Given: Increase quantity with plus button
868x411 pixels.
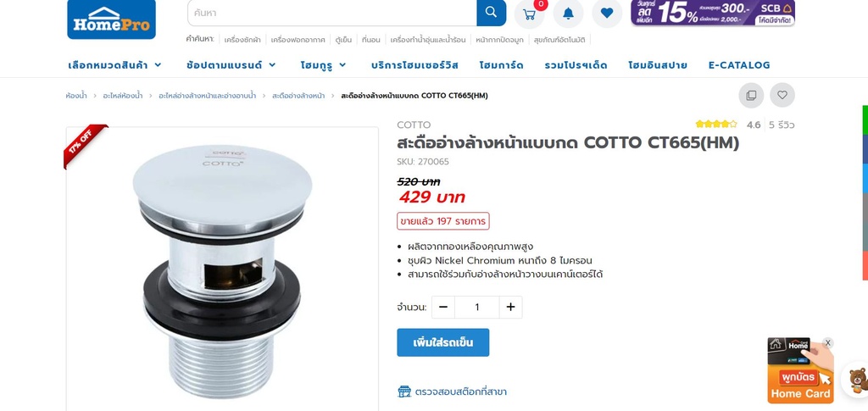Looking at the screenshot, I should (510, 307).
